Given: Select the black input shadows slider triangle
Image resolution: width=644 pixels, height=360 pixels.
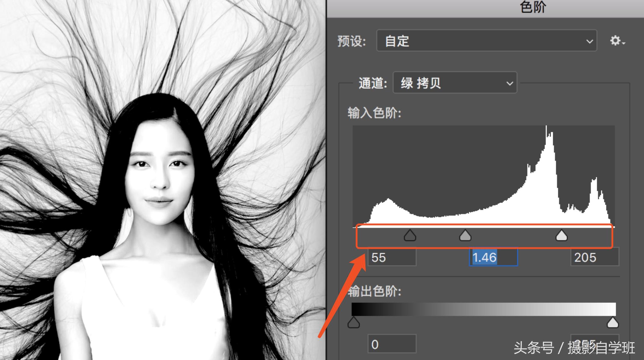Looking at the screenshot, I should coord(410,236).
